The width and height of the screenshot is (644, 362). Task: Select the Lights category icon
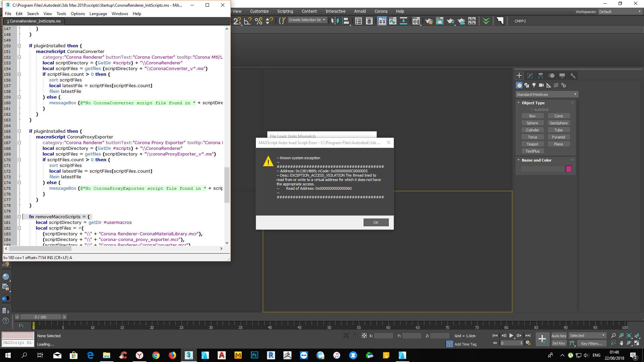[x=534, y=85]
